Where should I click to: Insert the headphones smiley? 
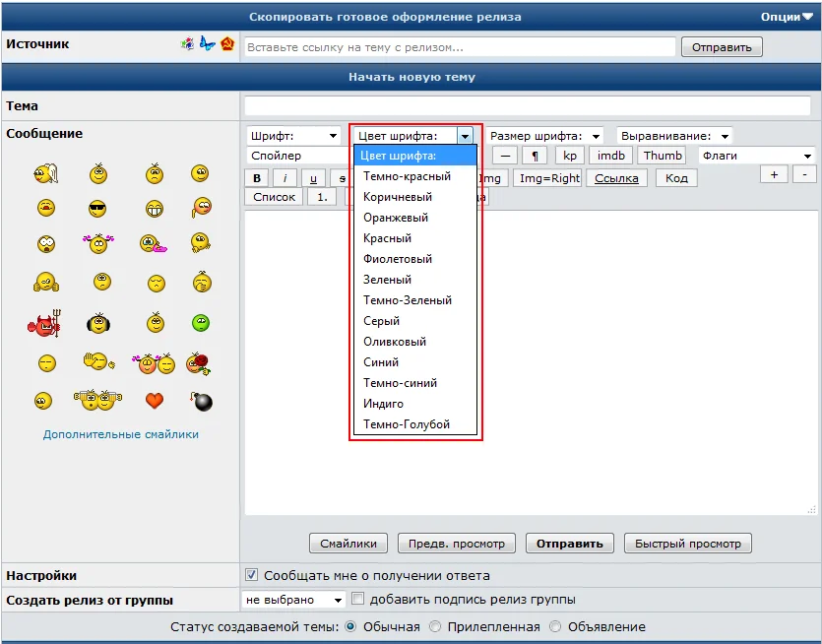98,324
